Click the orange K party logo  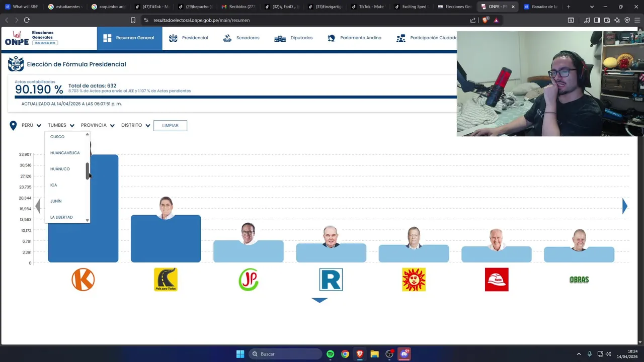click(83, 280)
